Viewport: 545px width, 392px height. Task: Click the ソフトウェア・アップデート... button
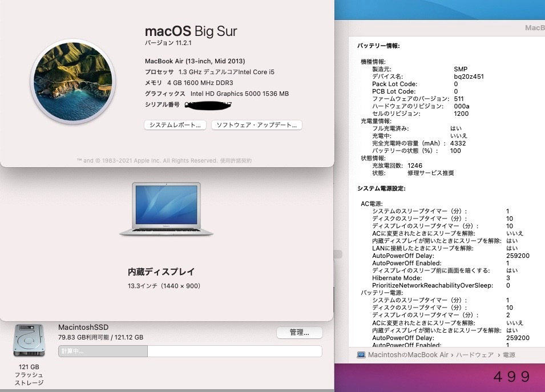tap(256, 125)
